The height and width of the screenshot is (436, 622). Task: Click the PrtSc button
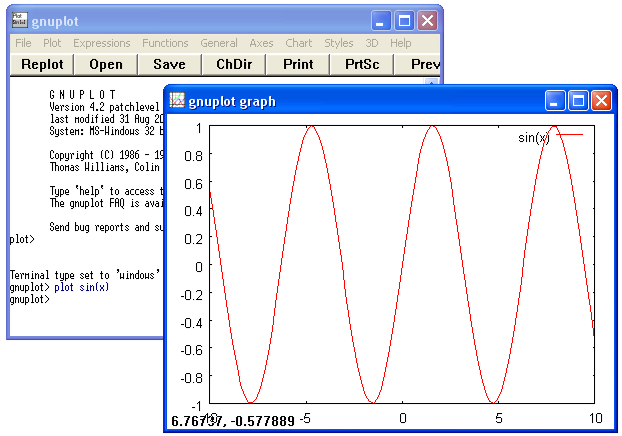click(x=362, y=64)
